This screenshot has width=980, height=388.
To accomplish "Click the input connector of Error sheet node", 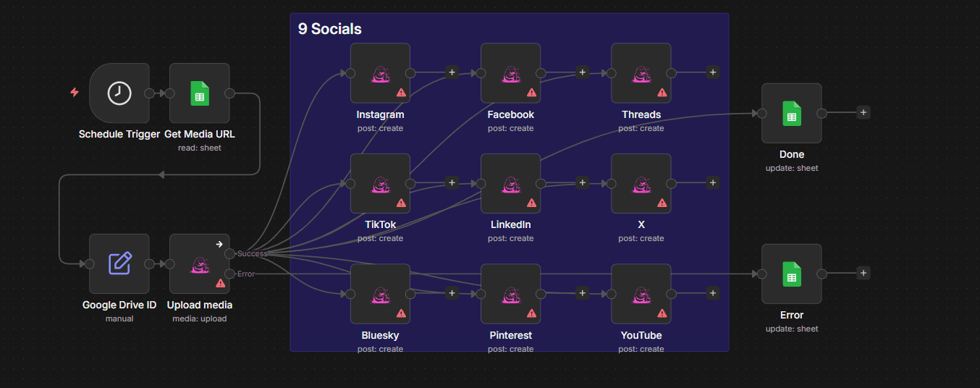I will tap(761, 274).
